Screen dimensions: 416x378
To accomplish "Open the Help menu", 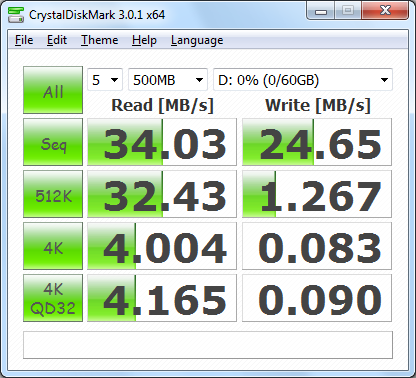I will (x=144, y=40).
